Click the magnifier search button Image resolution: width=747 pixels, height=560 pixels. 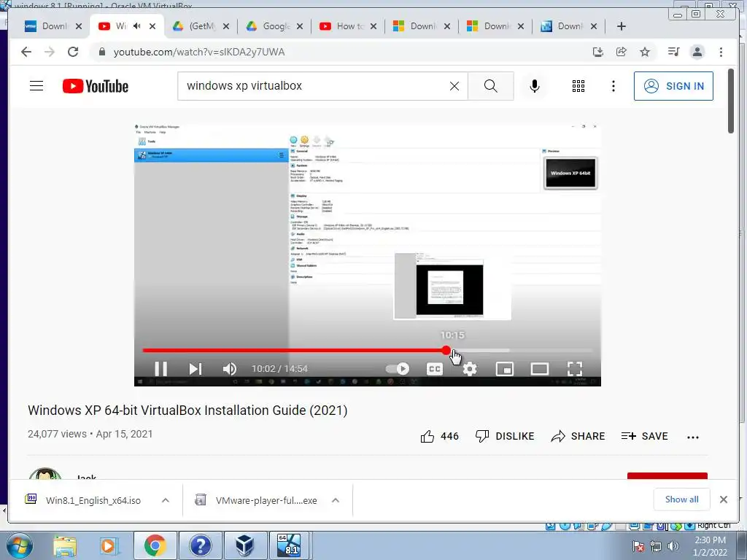(x=491, y=86)
